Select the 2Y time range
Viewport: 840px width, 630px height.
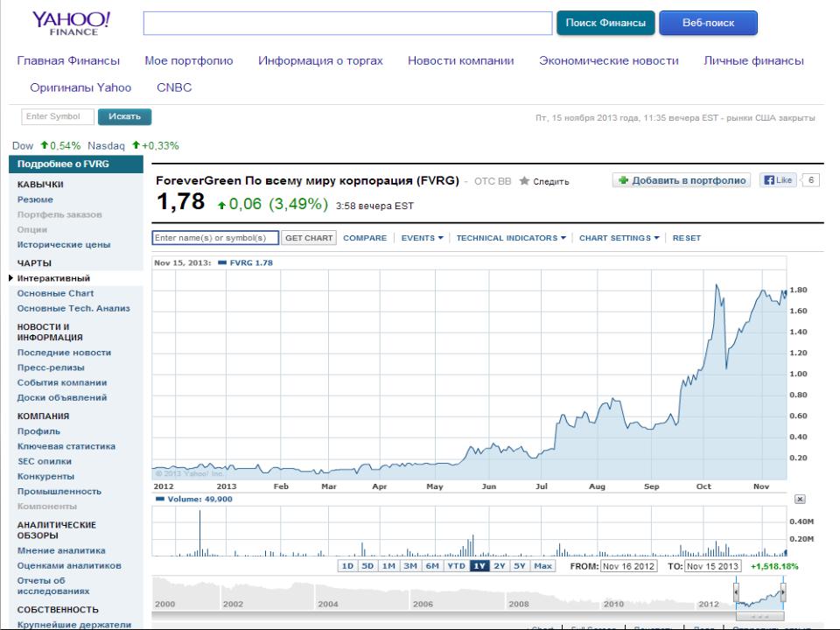tap(500, 566)
